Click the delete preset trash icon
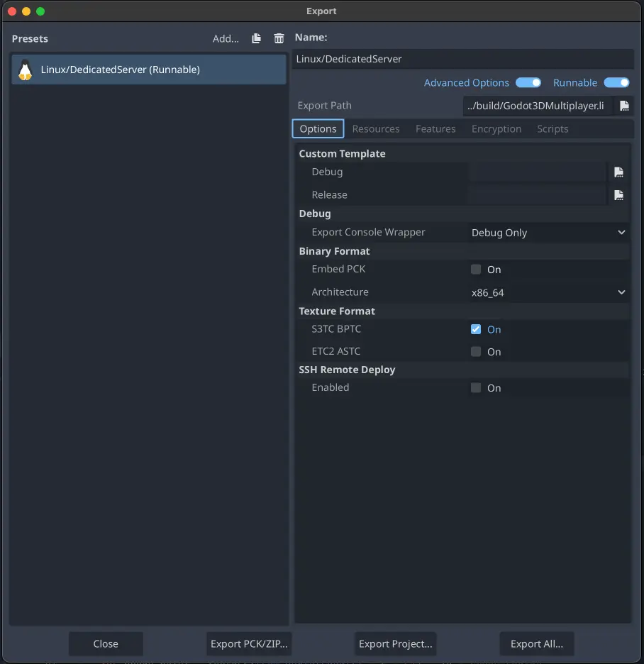644x664 pixels. click(279, 38)
